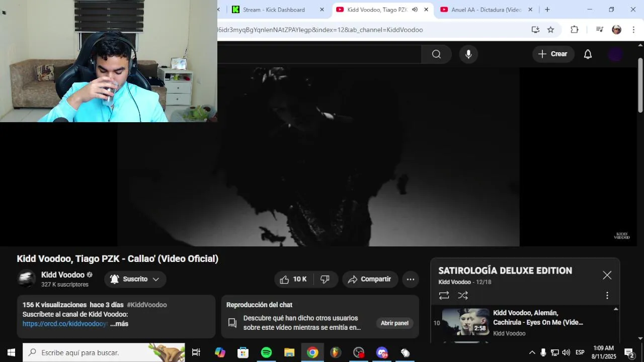Open YouTube notifications bell
This screenshot has height=362, width=644.
(588, 54)
